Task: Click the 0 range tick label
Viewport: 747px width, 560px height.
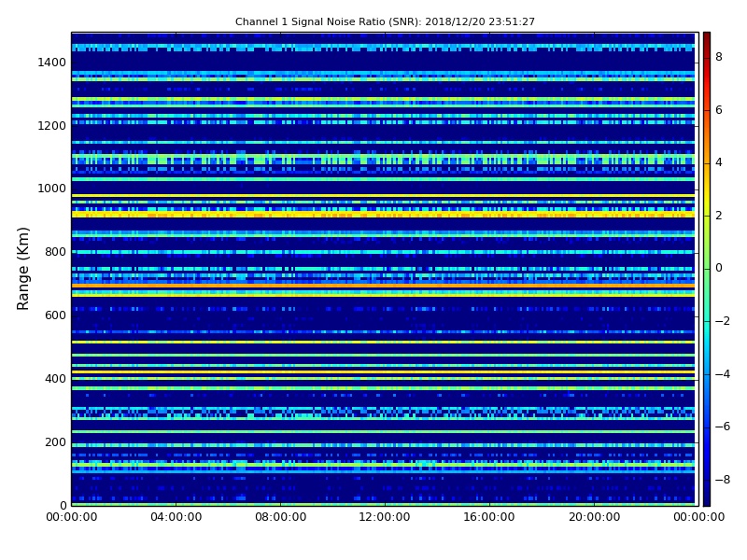Action: click(63, 505)
